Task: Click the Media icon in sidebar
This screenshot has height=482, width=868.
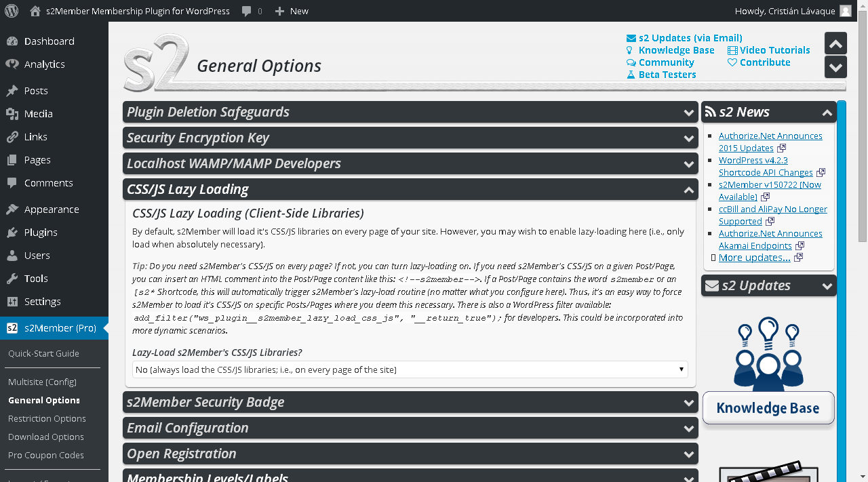Action: (x=12, y=114)
